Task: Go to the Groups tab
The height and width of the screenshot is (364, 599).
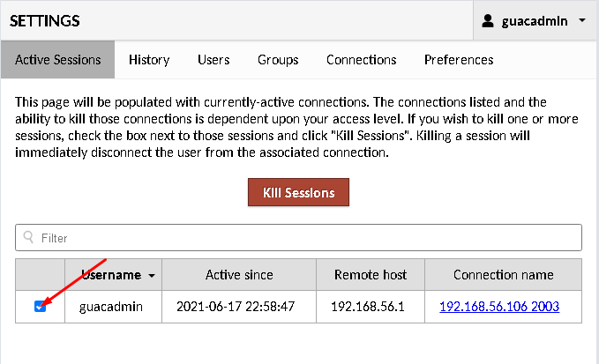Action: [x=278, y=60]
